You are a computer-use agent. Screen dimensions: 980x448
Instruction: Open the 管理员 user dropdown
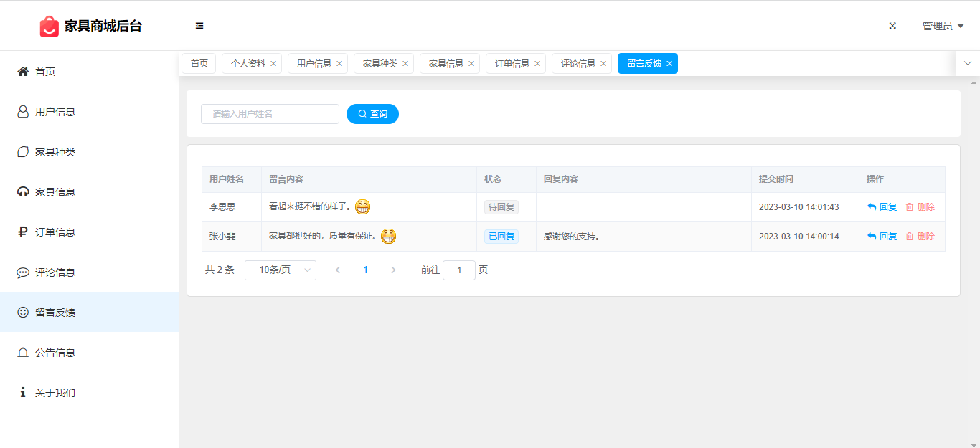tap(942, 26)
